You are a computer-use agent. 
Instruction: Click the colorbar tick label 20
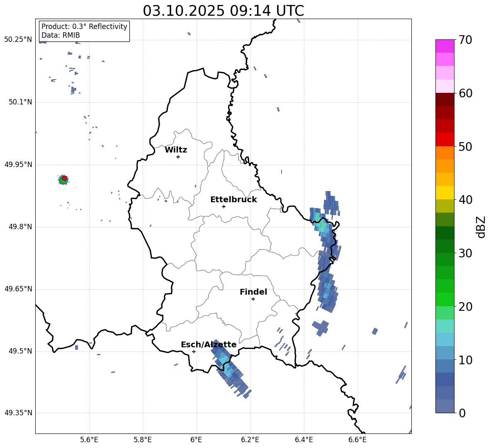tap(465, 307)
